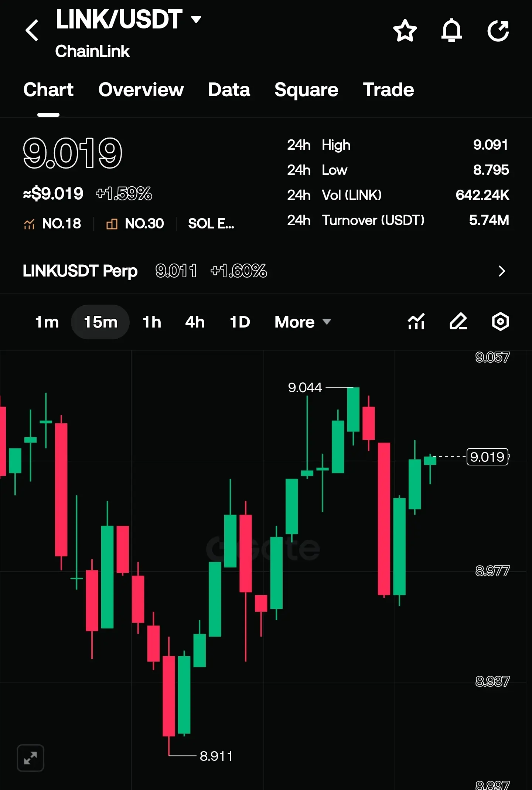Viewport: 532px width, 790px height.
Task: Switch to the Chart tab
Action: (x=48, y=90)
